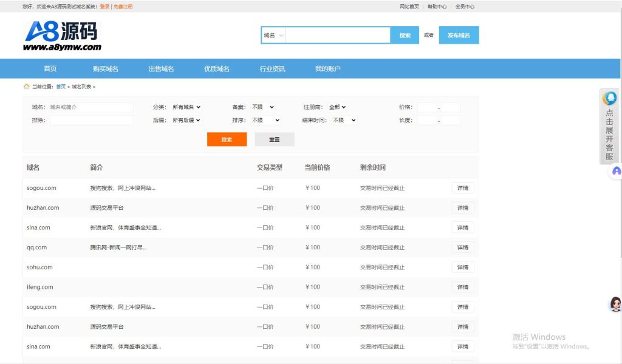This screenshot has width=622, height=364.
Task: Focus the minimum 长度 input
Action: (427, 120)
